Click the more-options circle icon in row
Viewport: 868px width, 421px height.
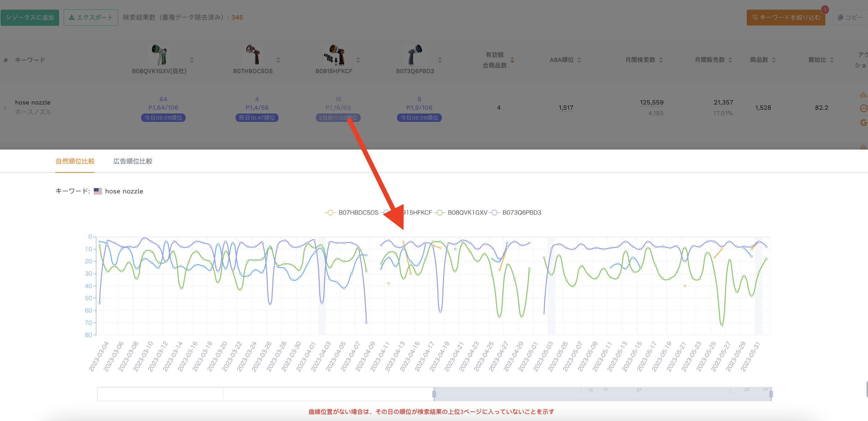(x=864, y=108)
